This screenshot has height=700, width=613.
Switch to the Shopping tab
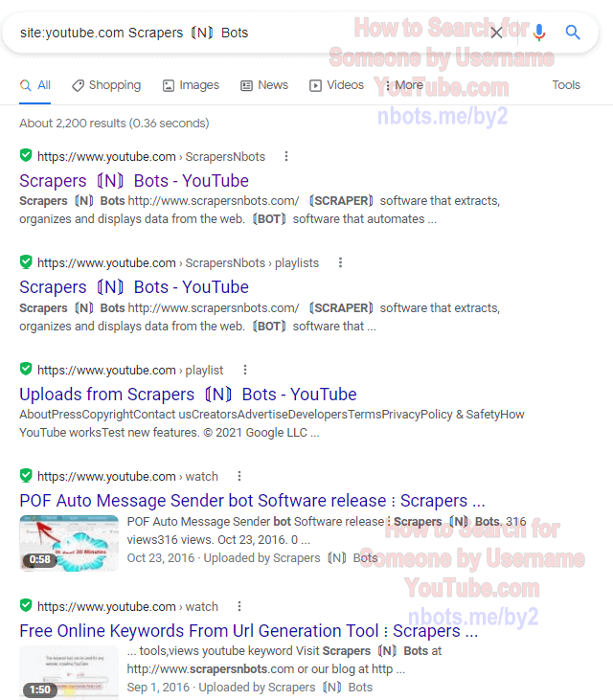click(x=106, y=85)
